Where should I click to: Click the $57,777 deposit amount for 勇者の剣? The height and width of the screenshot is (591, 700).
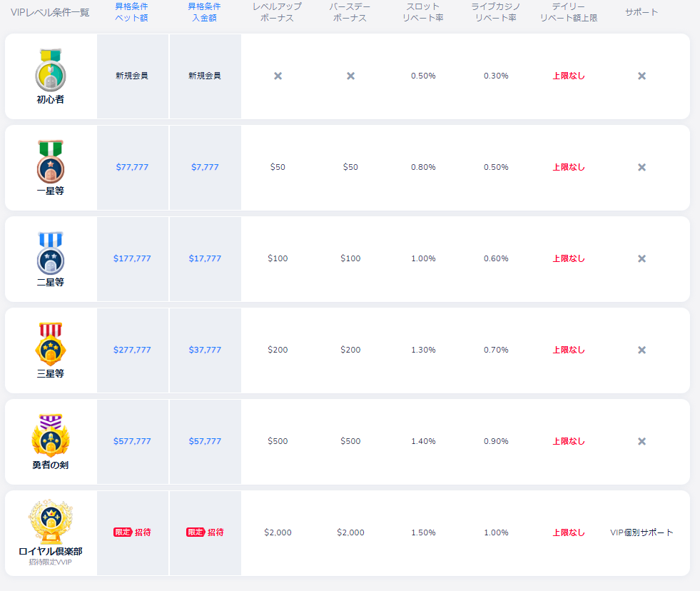coord(205,441)
